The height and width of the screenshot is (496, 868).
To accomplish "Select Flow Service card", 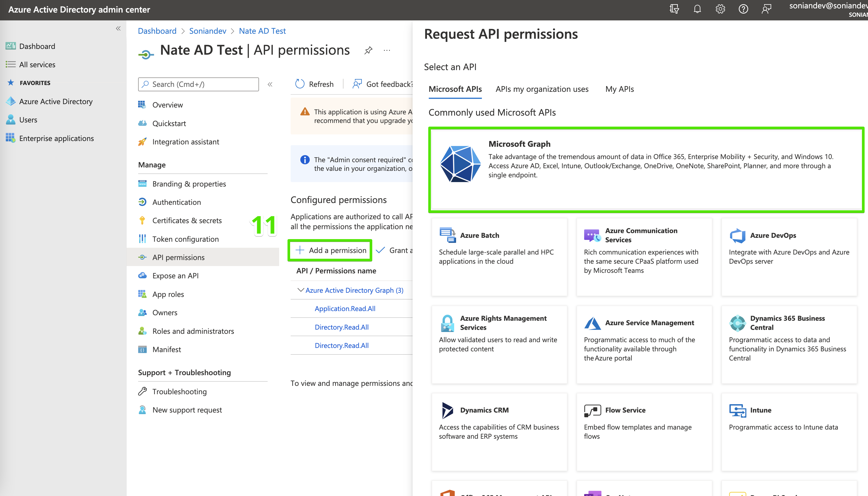I will 644,432.
